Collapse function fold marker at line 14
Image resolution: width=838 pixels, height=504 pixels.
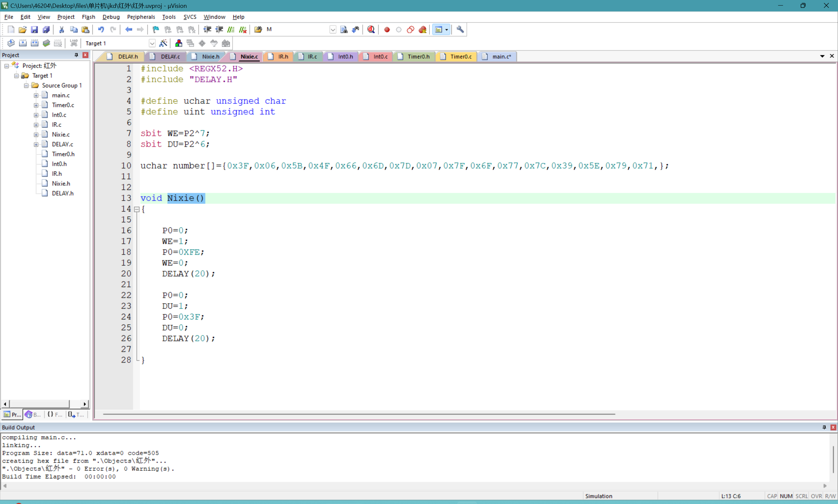tap(137, 209)
